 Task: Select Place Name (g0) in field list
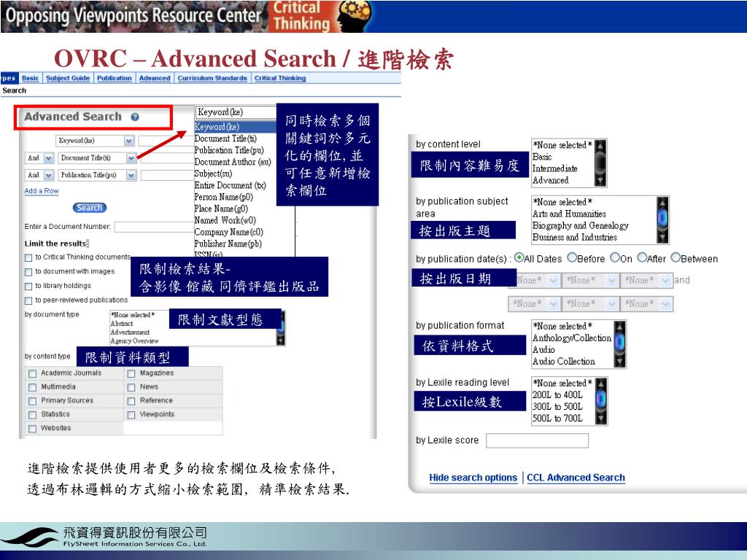point(221,209)
